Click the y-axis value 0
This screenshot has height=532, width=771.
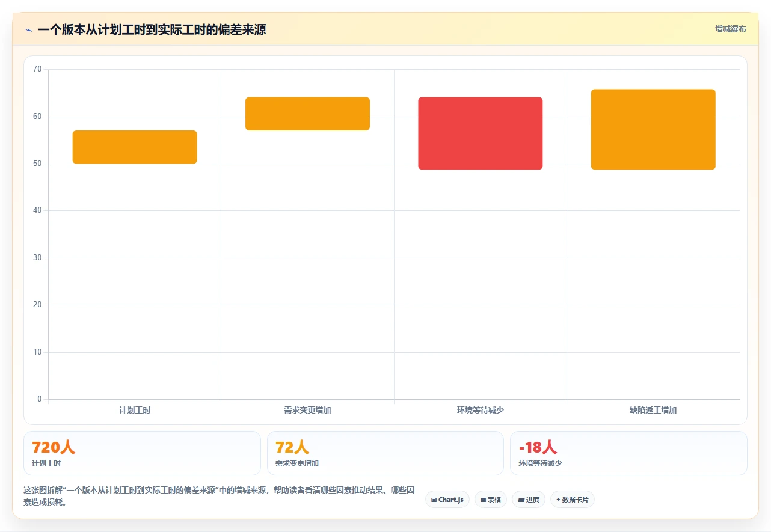pos(40,399)
